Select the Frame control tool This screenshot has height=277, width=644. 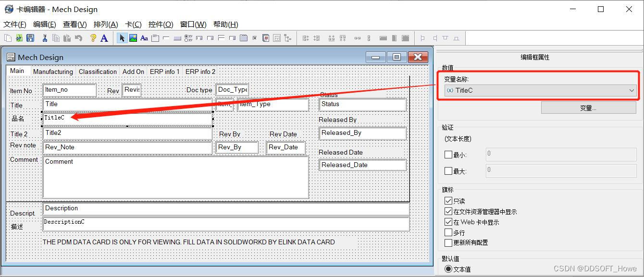pyautogui.click(x=155, y=38)
